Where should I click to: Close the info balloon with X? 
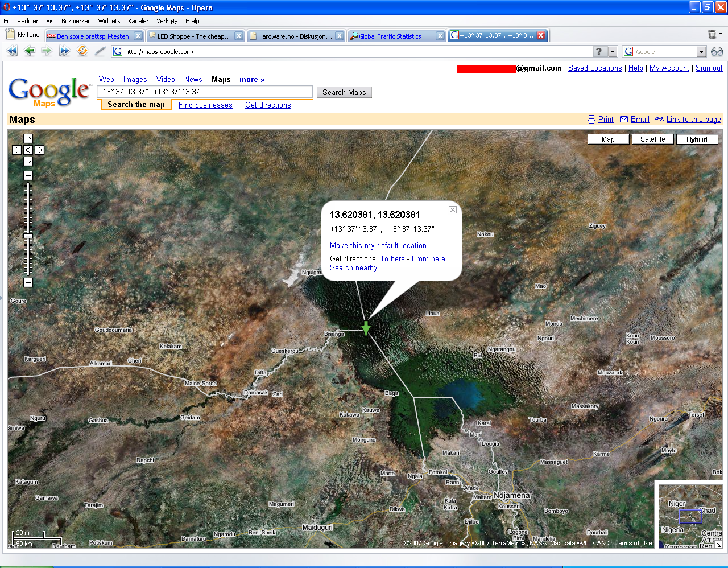tap(453, 210)
